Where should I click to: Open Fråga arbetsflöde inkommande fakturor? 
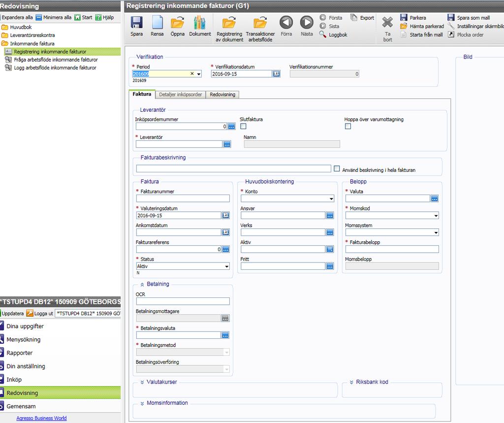(x=56, y=60)
